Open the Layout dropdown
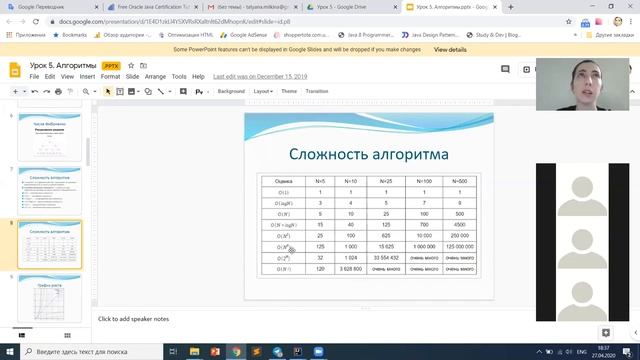 (263, 91)
